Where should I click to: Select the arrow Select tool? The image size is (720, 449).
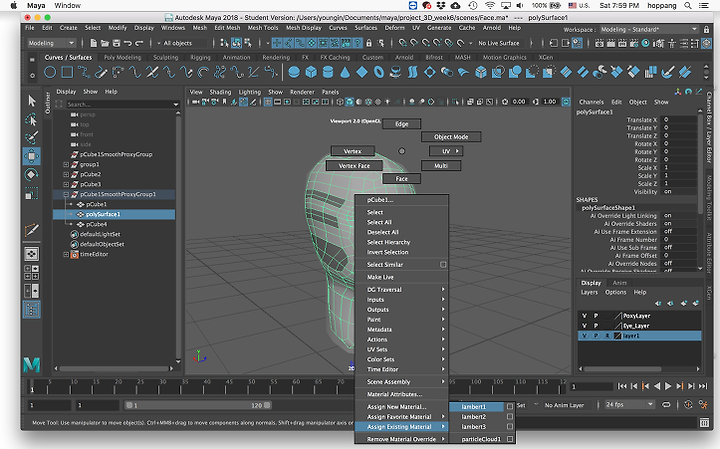pyautogui.click(x=32, y=101)
